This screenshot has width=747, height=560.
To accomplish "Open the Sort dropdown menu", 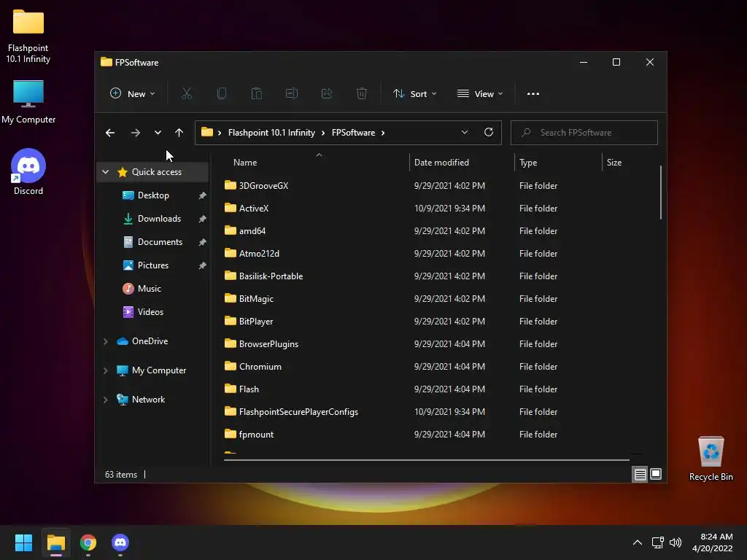I will [x=414, y=94].
